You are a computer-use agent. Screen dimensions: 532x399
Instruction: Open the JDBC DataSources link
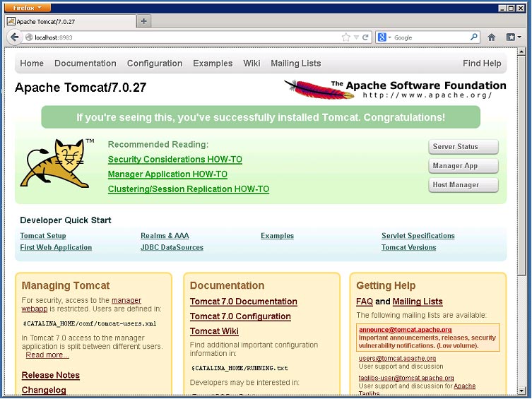172,247
